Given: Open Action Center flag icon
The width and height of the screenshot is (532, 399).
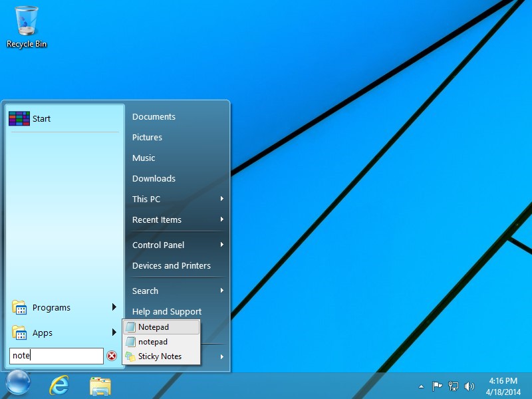Looking at the screenshot, I should point(437,386).
